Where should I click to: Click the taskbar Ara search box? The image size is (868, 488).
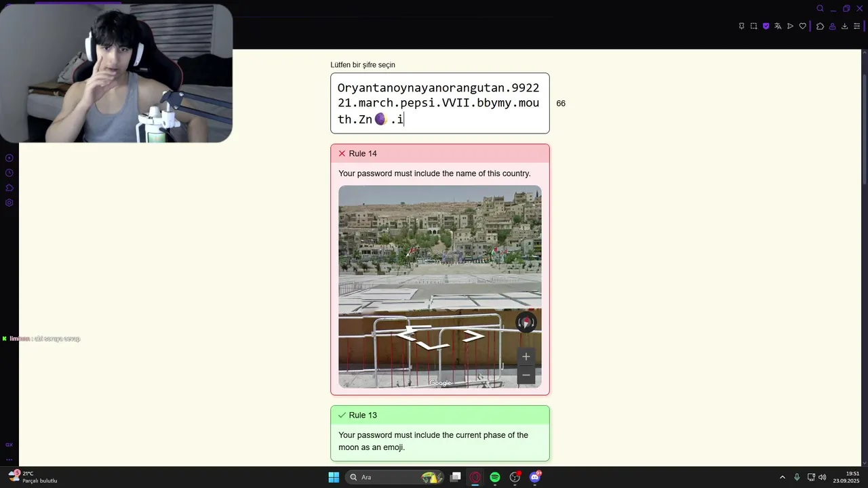(x=395, y=477)
